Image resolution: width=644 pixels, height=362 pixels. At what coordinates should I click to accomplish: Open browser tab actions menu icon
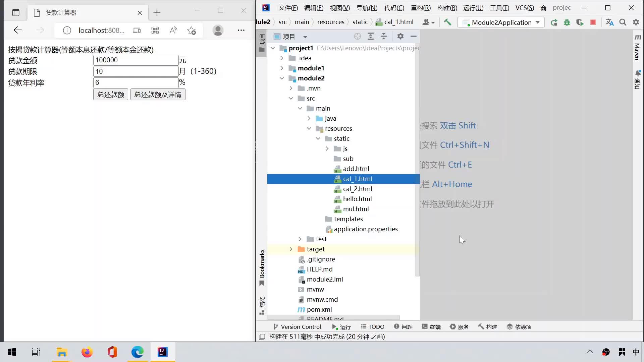16,13
